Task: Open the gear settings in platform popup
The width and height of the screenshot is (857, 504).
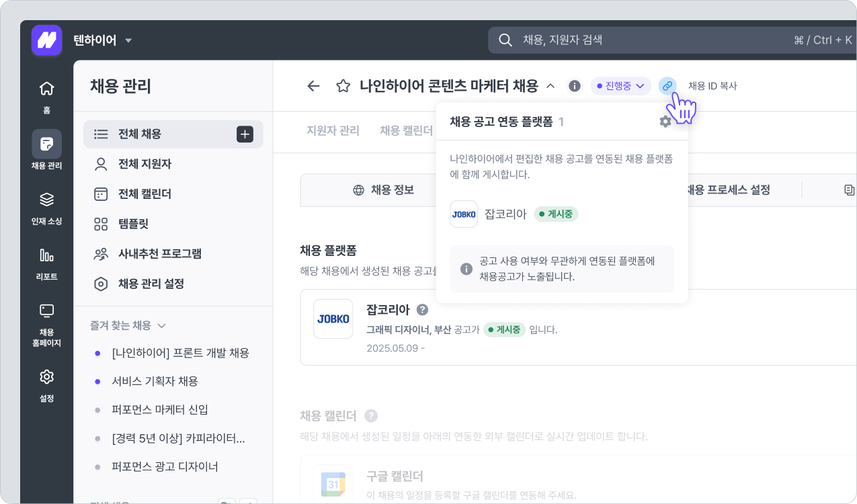Action: pyautogui.click(x=665, y=122)
